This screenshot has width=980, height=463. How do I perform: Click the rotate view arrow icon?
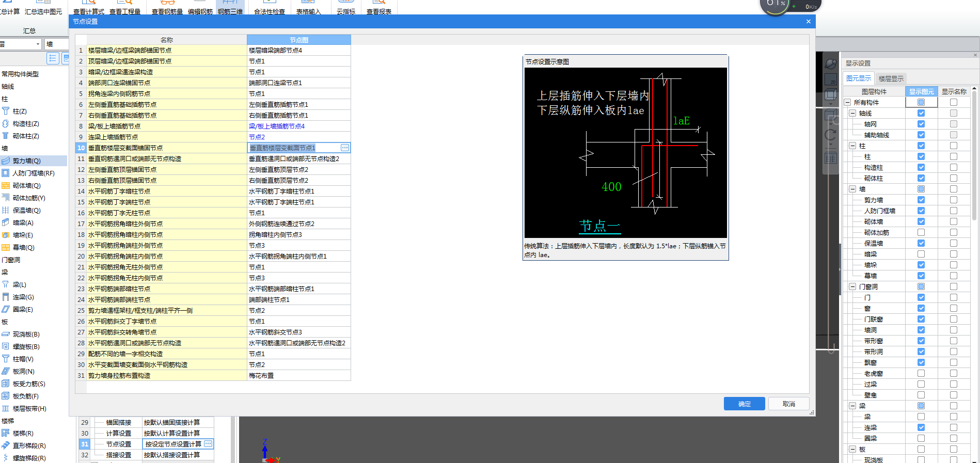point(831,135)
